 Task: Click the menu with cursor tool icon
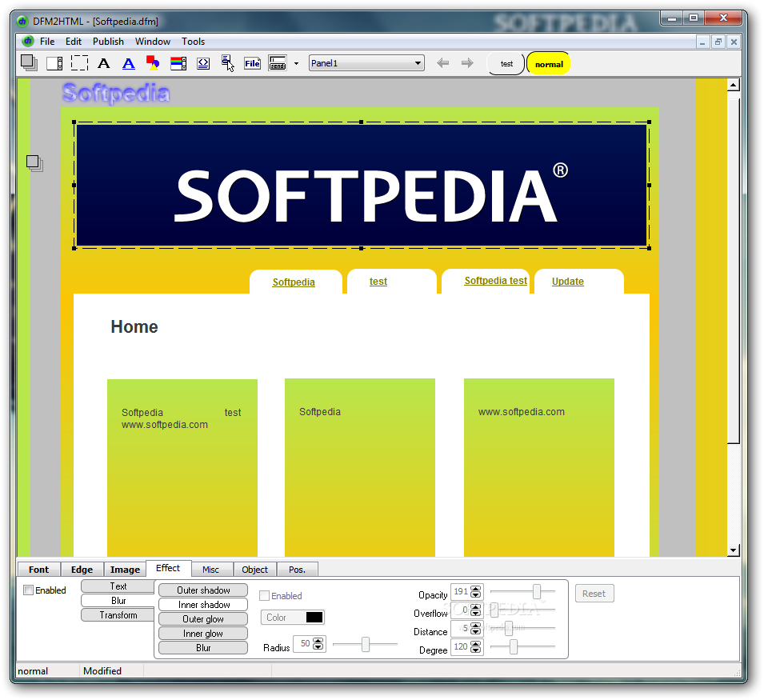pos(227,63)
